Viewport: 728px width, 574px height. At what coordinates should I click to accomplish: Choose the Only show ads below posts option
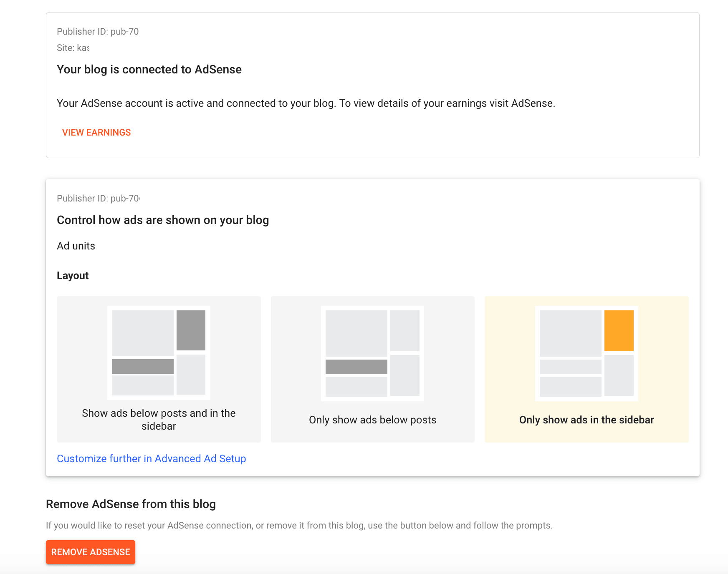click(373, 369)
